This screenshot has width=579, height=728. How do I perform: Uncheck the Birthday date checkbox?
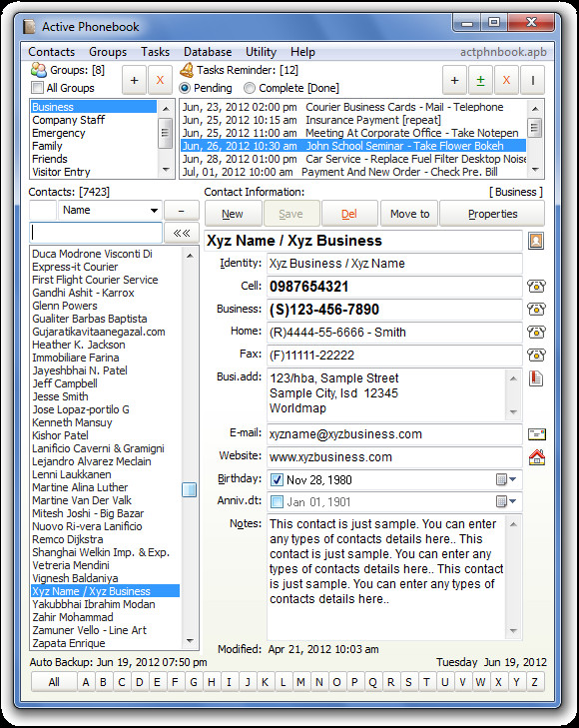click(277, 479)
